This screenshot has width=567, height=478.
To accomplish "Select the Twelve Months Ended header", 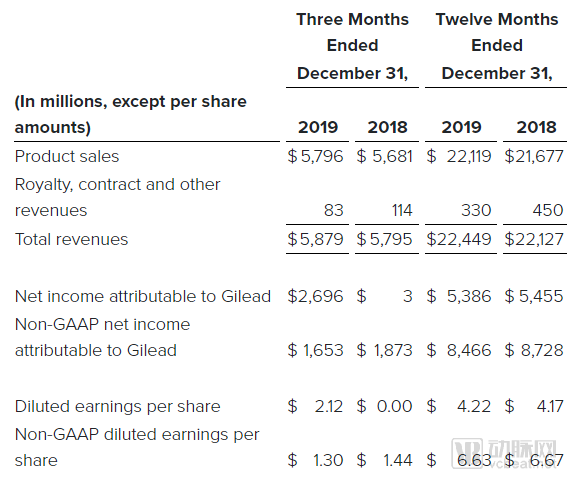I will pyautogui.click(x=497, y=46).
